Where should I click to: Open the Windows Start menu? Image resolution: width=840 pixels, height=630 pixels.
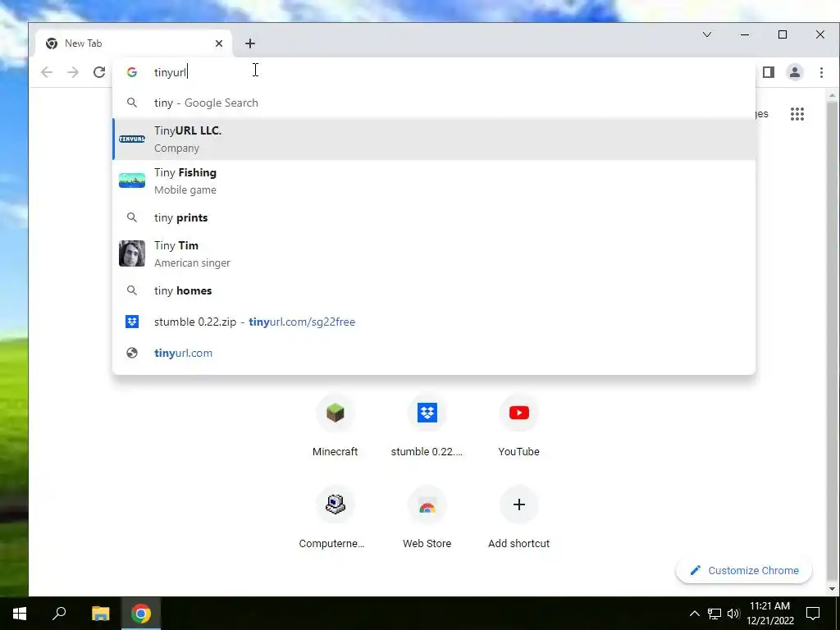pyautogui.click(x=20, y=614)
